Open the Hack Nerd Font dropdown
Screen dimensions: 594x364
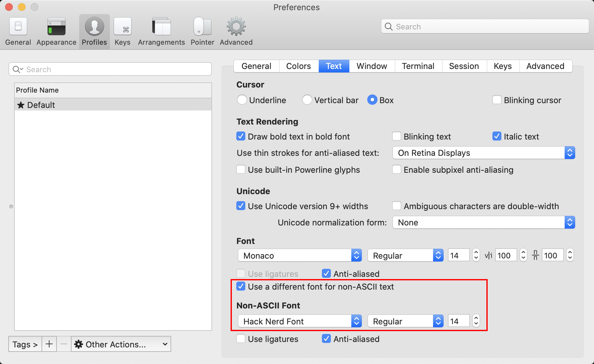click(300, 321)
